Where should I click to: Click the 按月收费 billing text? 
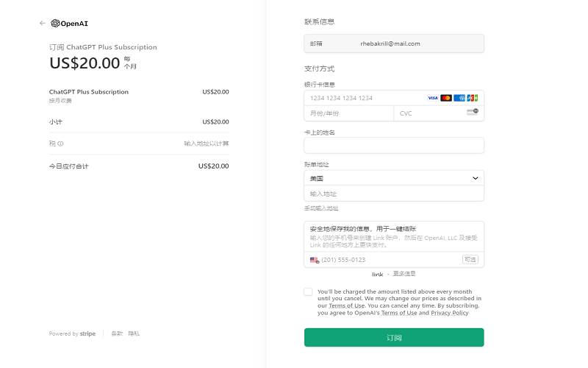coord(60,101)
